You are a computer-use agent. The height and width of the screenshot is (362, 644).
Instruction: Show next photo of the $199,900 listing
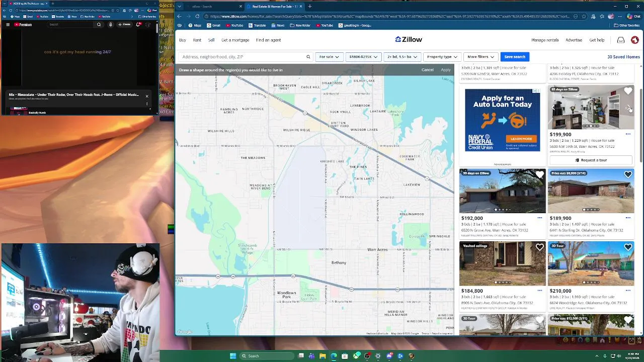[629, 108]
